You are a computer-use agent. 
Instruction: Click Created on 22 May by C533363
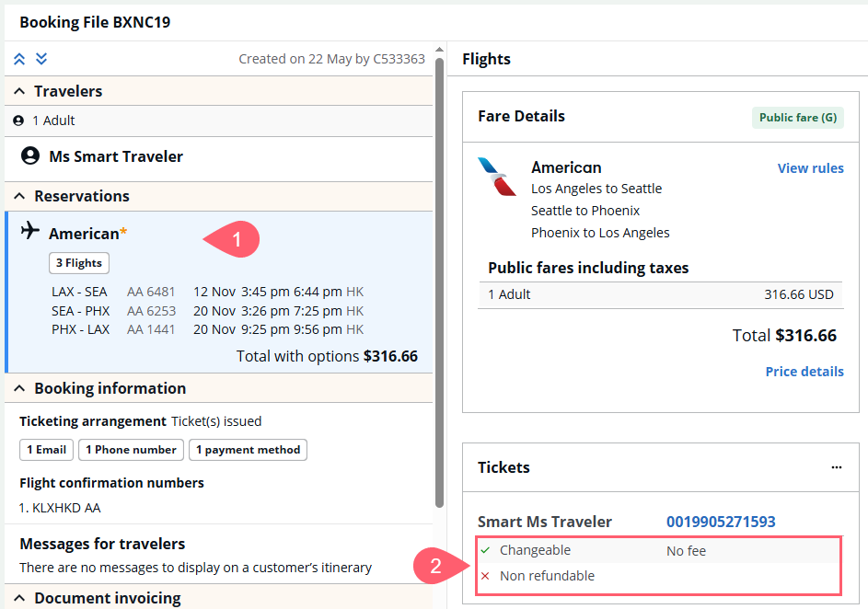[331, 59]
